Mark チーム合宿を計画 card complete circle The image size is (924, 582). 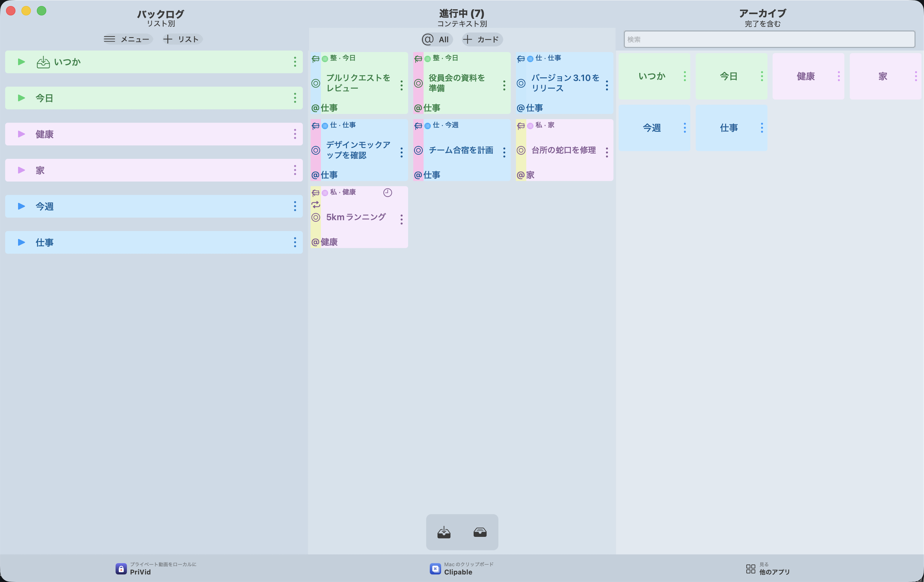[x=418, y=150]
